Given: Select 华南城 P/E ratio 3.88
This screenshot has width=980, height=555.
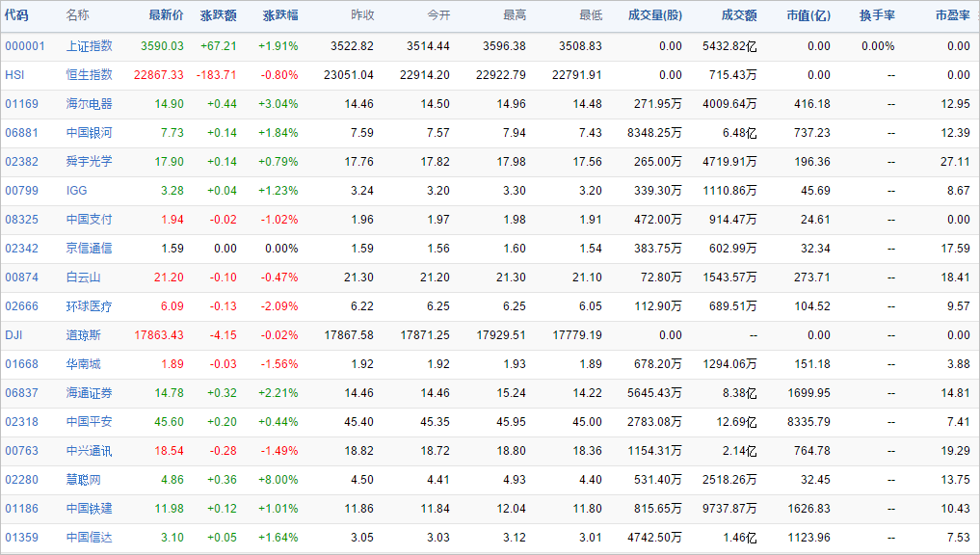Looking at the screenshot, I should click(958, 364).
